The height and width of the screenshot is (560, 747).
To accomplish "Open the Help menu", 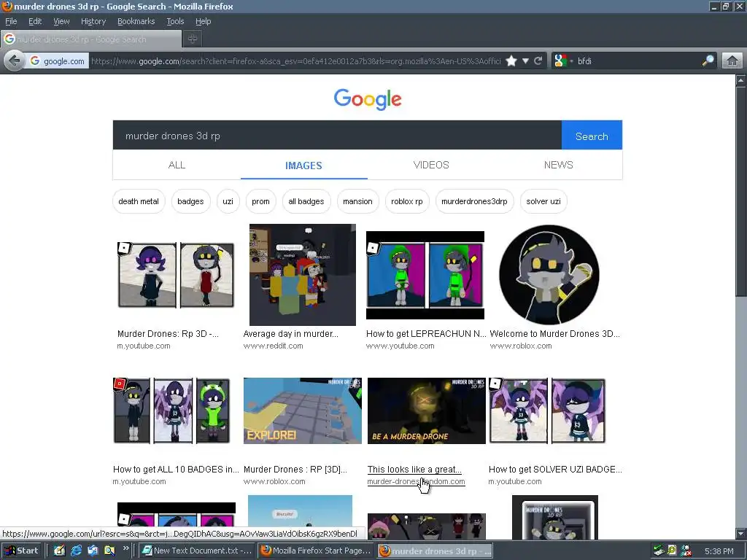I will pos(203,21).
